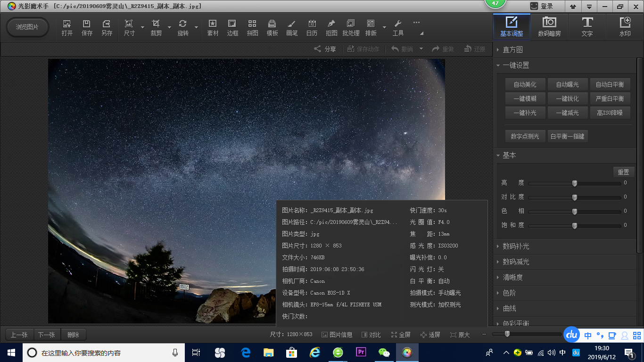Screen dimensions: 644x362
Task: Switch to the 基本调整 tab
Action: (512, 26)
